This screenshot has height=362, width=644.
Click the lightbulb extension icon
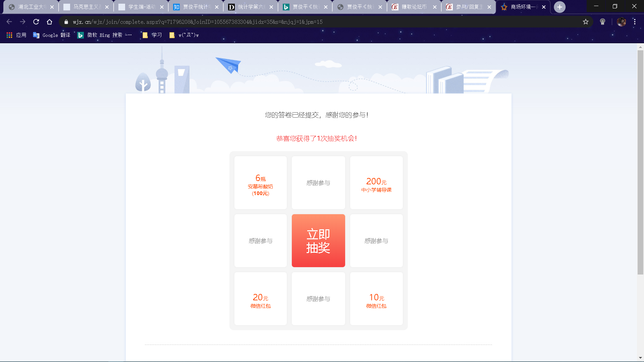(x=602, y=22)
